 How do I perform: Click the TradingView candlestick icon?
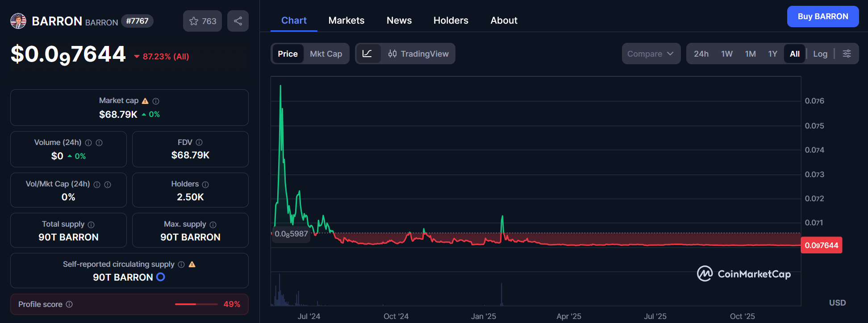(392, 54)
